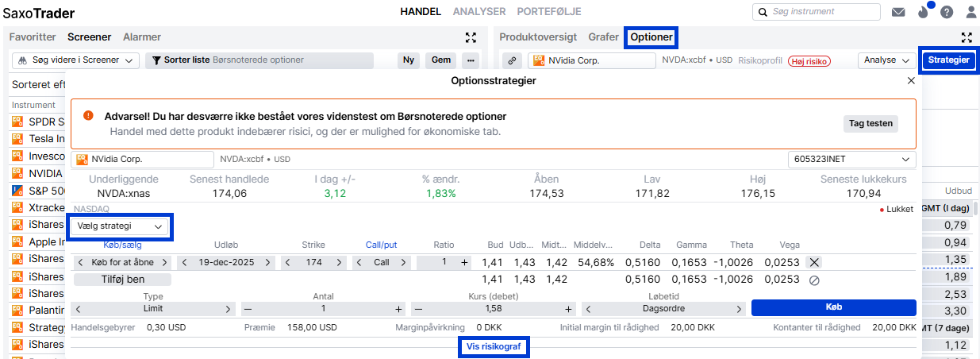Open the account 605323INET dropdown
The height and width of the screenshot is (359, 980).
[x=851, y=160]
